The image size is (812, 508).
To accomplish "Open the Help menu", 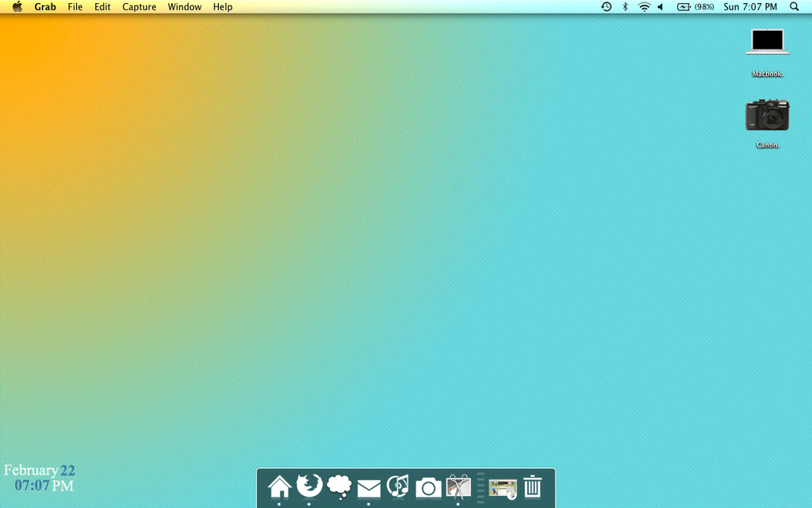I will pos(223,6).
